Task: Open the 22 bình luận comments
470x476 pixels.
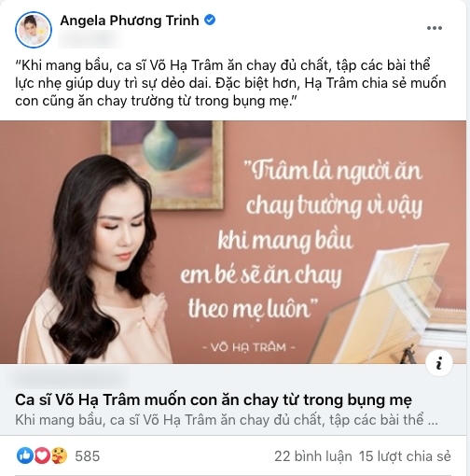Action: [313, 456]
